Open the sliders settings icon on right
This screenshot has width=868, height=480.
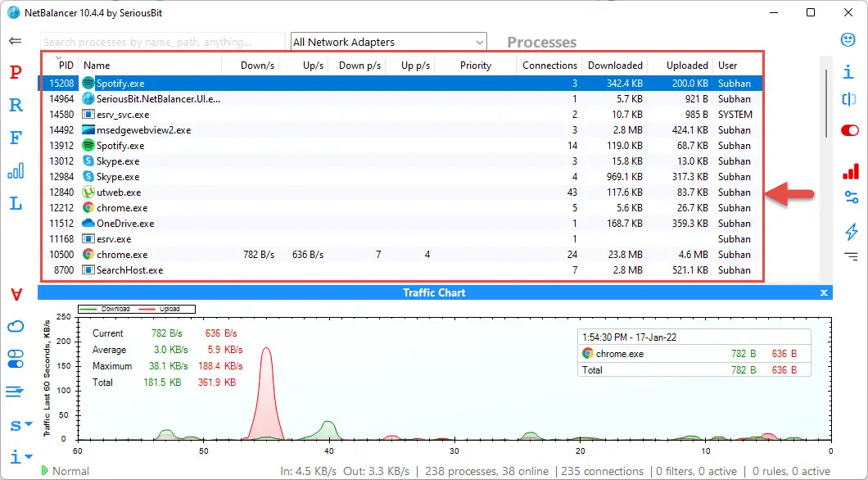tap(852, 197)
